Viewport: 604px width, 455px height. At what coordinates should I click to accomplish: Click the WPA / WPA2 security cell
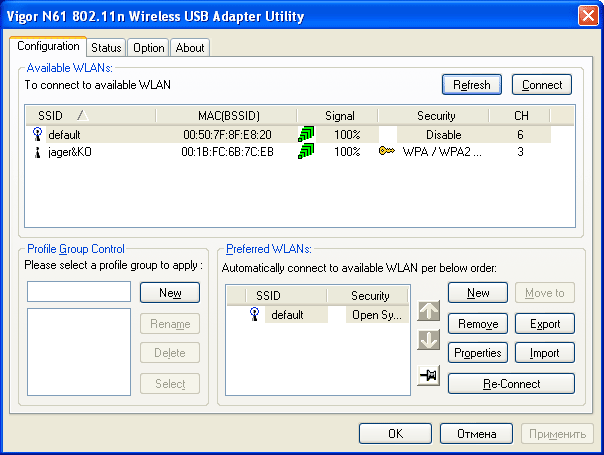(x=442, y=152)
